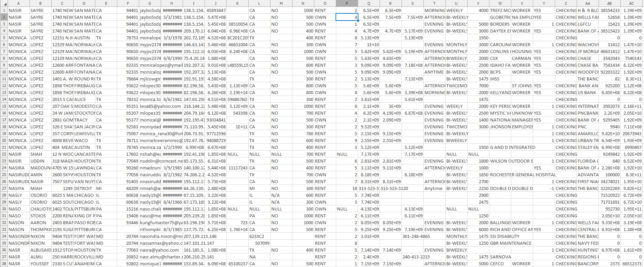The height and width of the screenshot is (267, 644).
Task: Click the lesa85@yahoo.com cell
Action: [x=160, y=106]
